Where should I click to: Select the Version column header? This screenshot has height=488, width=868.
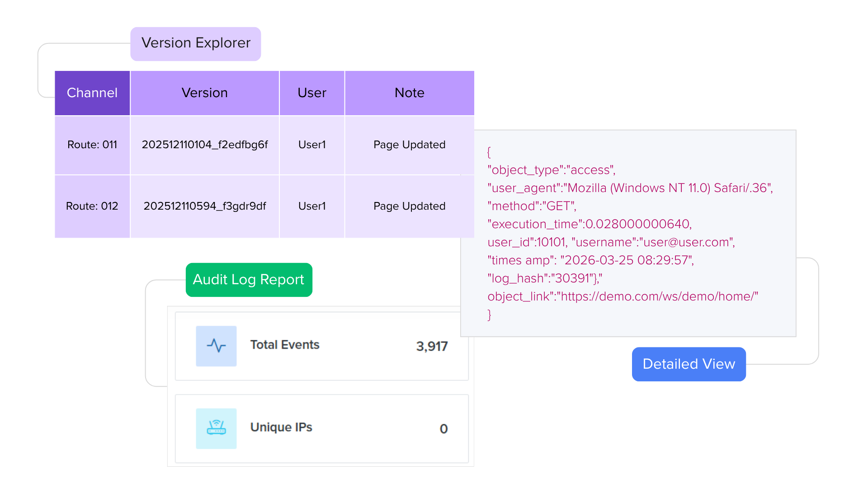click(205, 93)
